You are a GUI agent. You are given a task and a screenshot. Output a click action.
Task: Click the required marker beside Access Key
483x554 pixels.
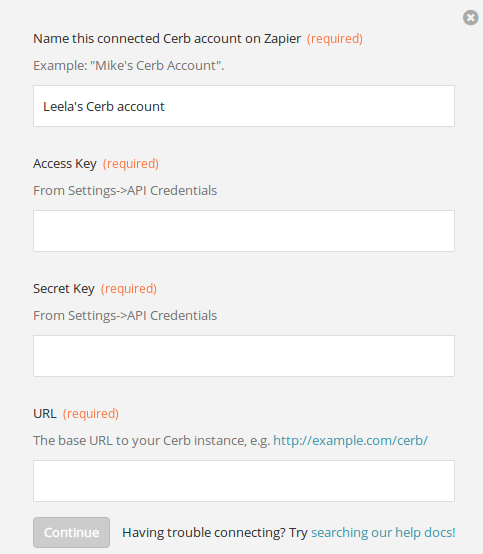pos(131,164)
